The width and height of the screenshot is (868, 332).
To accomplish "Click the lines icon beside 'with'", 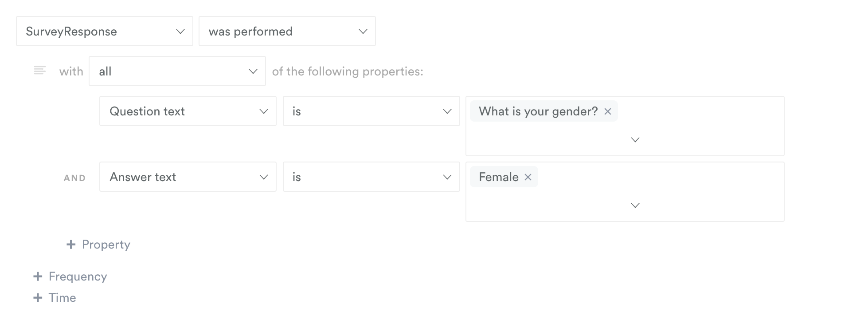I will [40, 71].
